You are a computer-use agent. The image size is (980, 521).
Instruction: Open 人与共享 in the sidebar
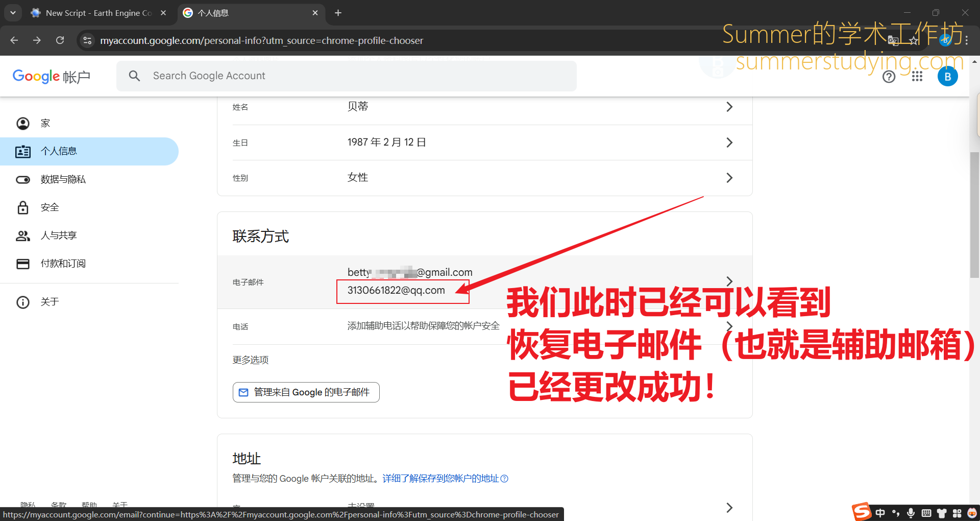(89, 235)
